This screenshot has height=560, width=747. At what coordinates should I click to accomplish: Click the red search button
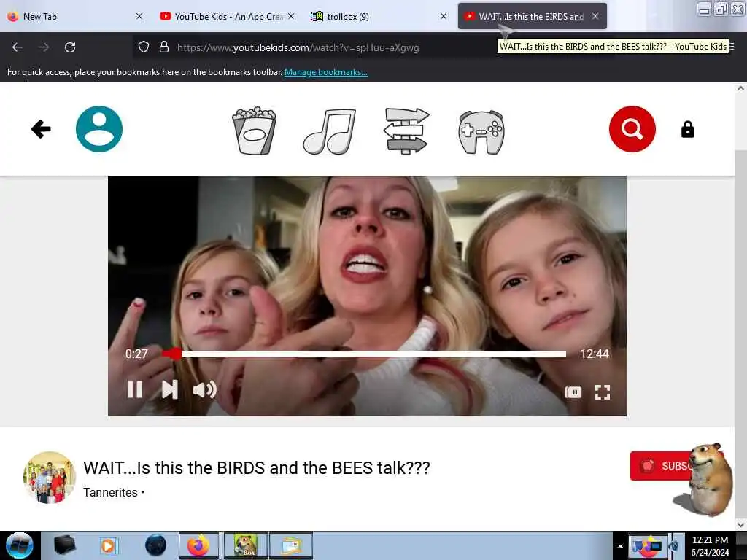tap(632, 129)
